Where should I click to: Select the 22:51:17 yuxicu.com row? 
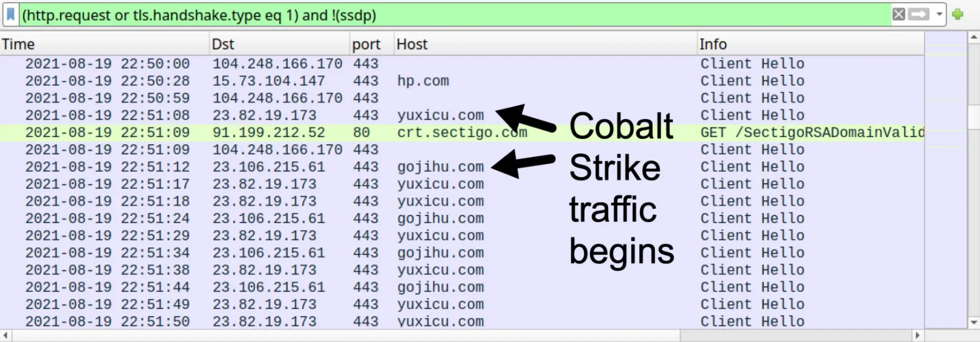[x=462, y=184]
